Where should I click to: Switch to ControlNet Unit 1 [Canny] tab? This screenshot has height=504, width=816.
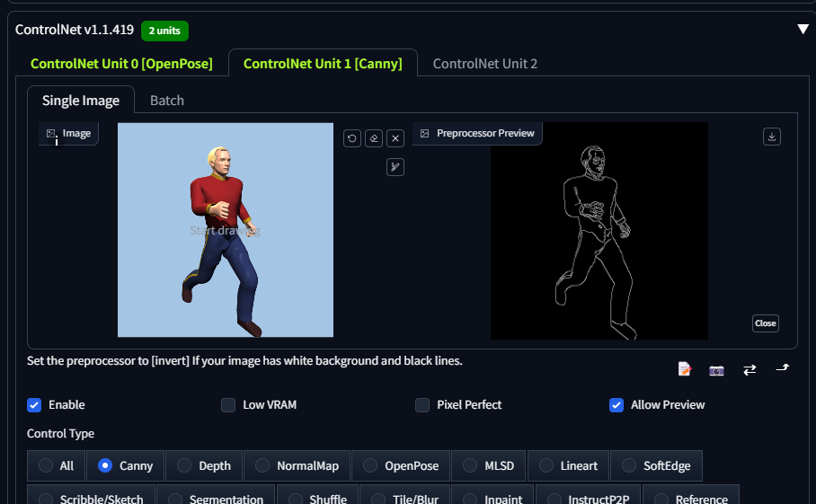pyautogui.click(x=323, y=64)
